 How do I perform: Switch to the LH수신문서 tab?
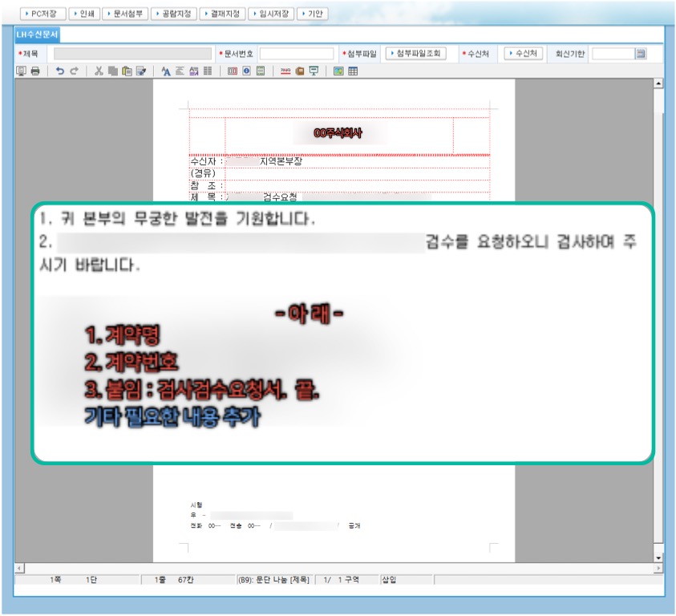point(37,34)
